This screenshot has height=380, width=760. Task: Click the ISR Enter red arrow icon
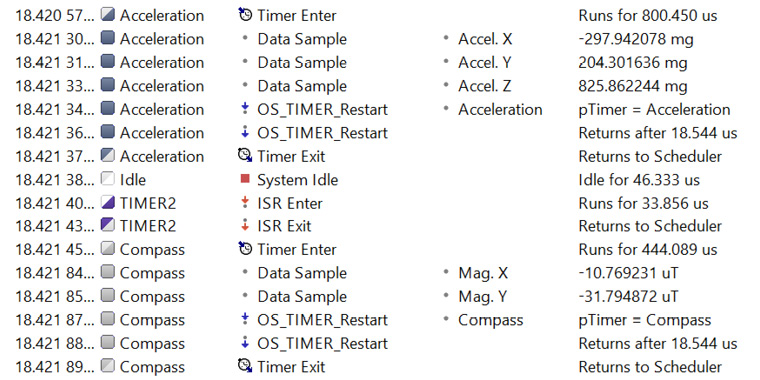[245, 203]
